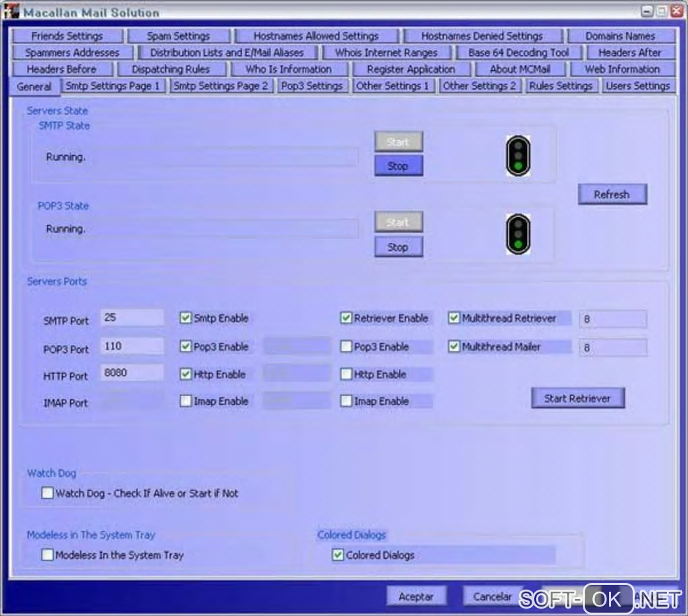
Task: Click the Start Retriever button
Action: tap(578, 398)
